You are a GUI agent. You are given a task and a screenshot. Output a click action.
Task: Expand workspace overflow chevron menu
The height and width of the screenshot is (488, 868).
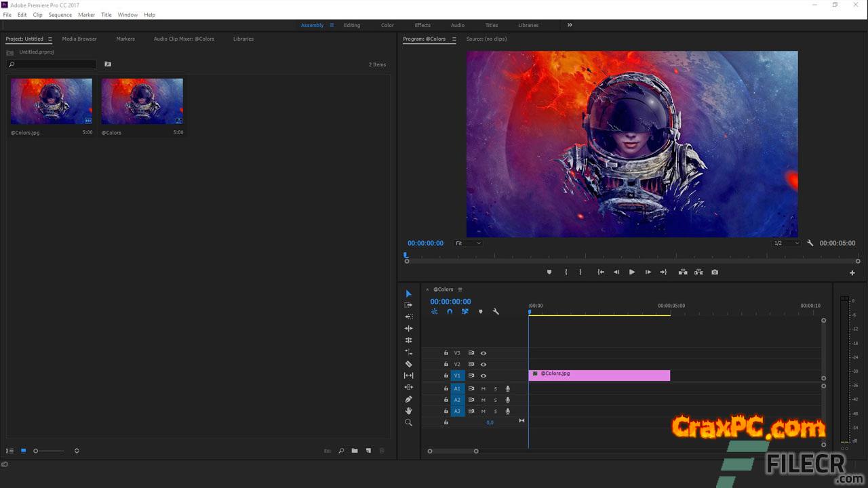570,25
